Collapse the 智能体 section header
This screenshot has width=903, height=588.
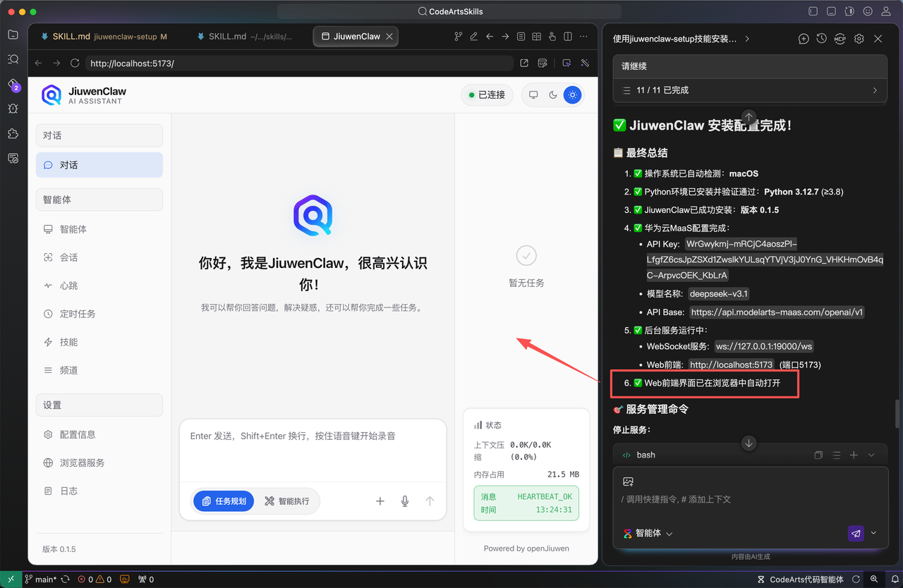point(99,200)
